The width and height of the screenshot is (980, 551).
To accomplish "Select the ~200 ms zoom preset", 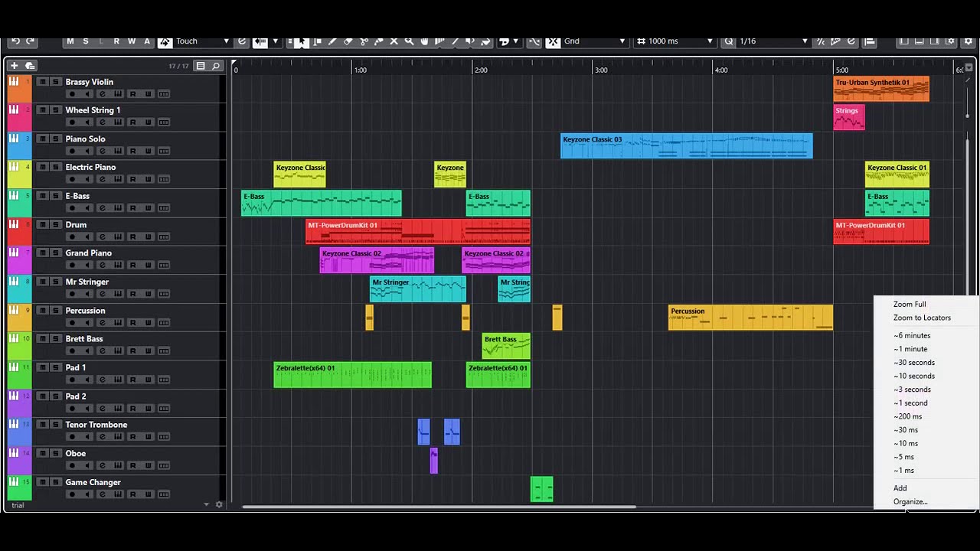I will pos(907,416).
